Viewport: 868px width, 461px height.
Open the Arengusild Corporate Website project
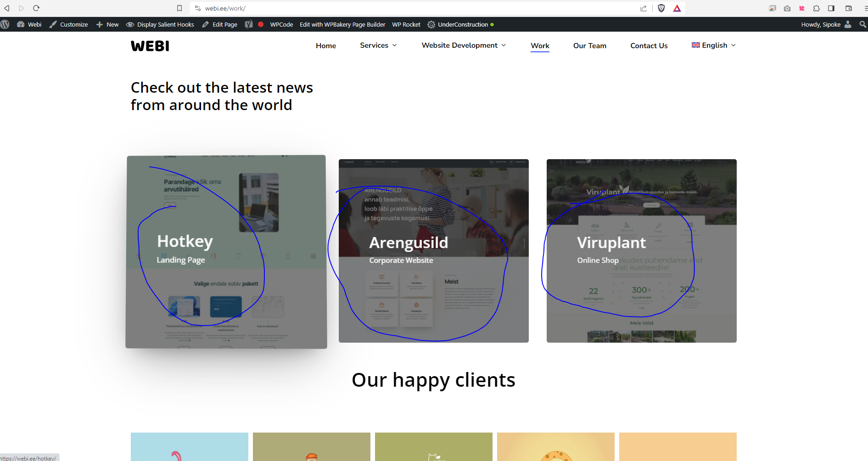(x=434, y=251)
